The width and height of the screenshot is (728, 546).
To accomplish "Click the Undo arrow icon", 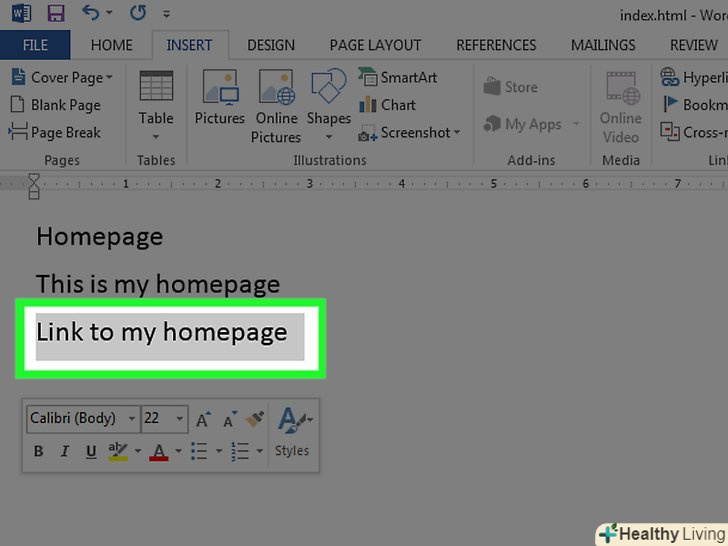I will click(90, 13).
